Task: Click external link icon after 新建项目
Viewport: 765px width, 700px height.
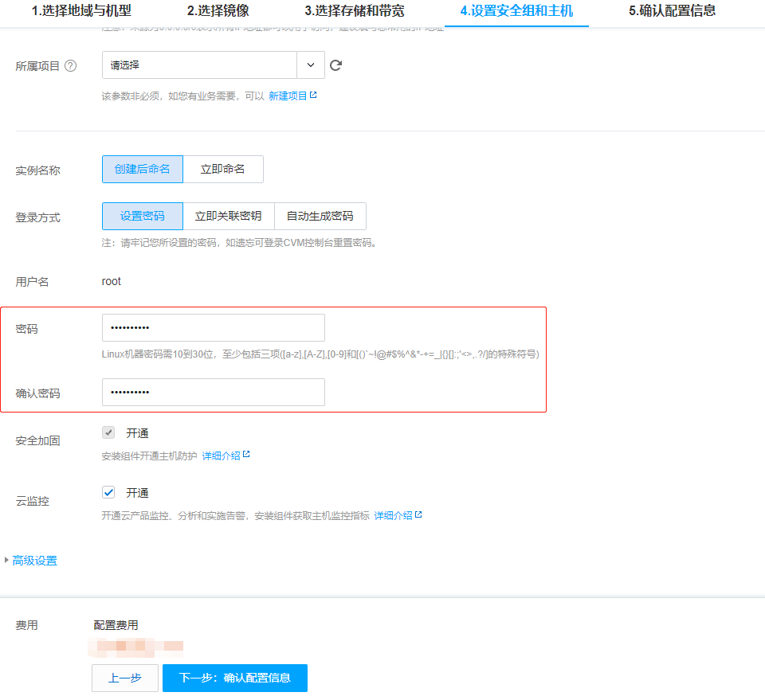Action: tap(313, 95)
